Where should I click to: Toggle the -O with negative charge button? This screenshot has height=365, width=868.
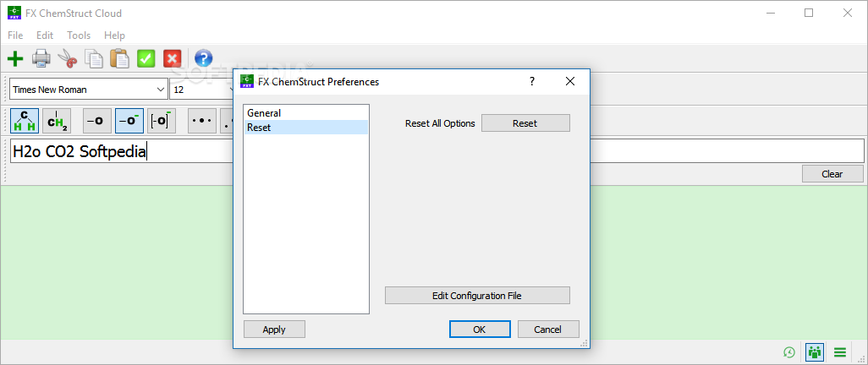129,121
